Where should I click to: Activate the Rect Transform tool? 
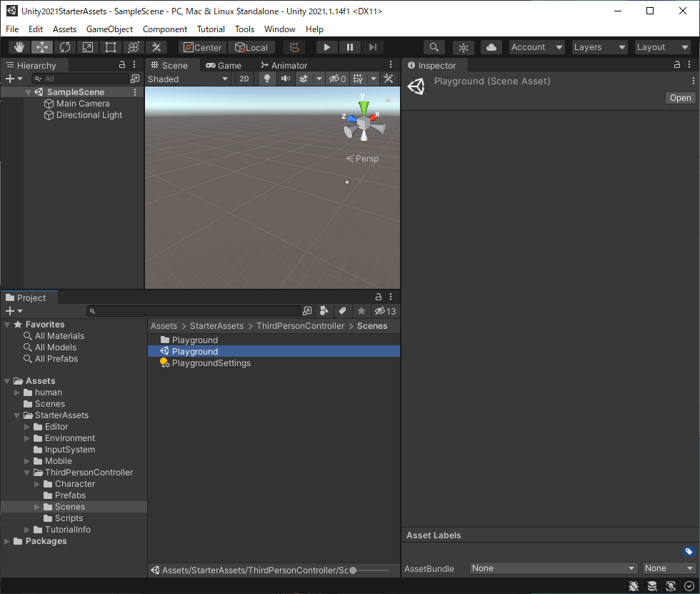point(110,47)
